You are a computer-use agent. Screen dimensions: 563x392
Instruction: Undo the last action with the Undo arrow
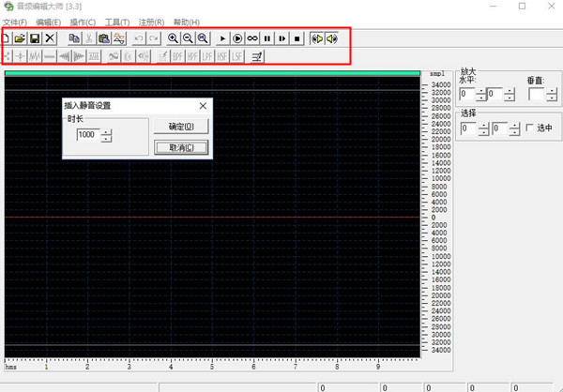click(139, 38)
